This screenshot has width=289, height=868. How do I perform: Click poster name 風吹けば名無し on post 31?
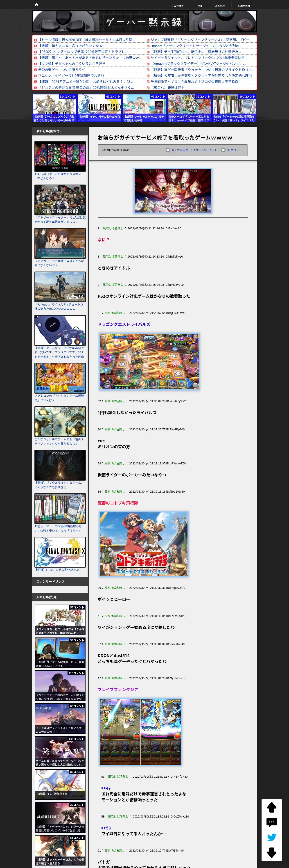tap(114, 313)
